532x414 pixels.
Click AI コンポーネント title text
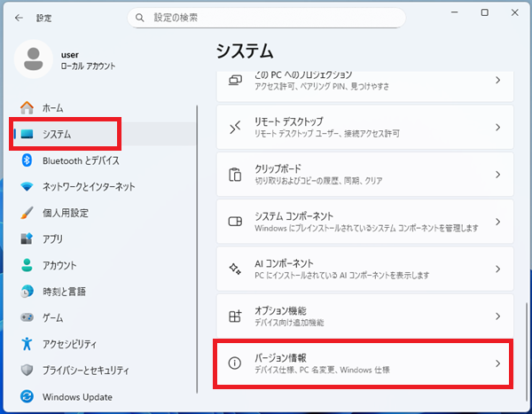(284, 263)
